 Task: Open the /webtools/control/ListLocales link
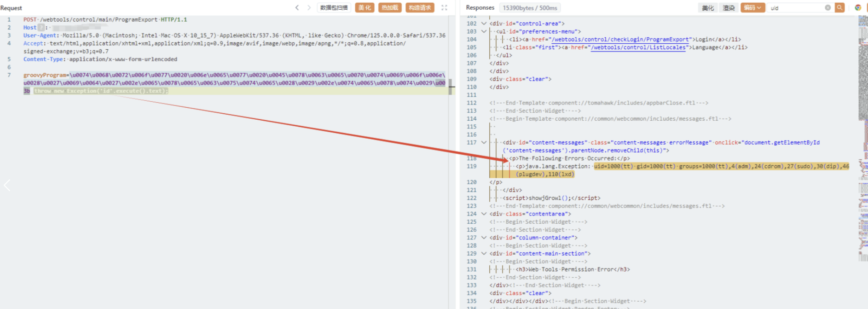[x=638, y=47]
